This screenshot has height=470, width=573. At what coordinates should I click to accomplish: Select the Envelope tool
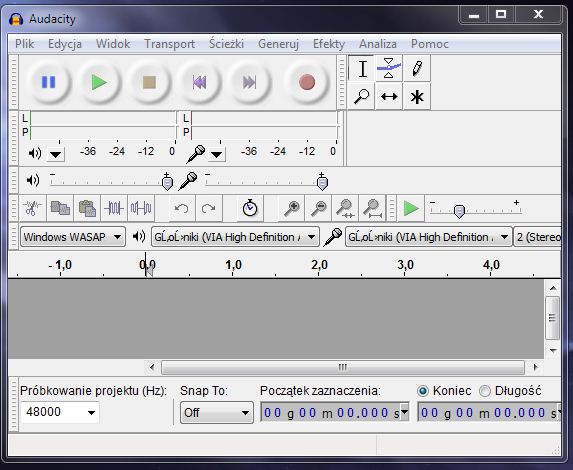click(389, 68)
